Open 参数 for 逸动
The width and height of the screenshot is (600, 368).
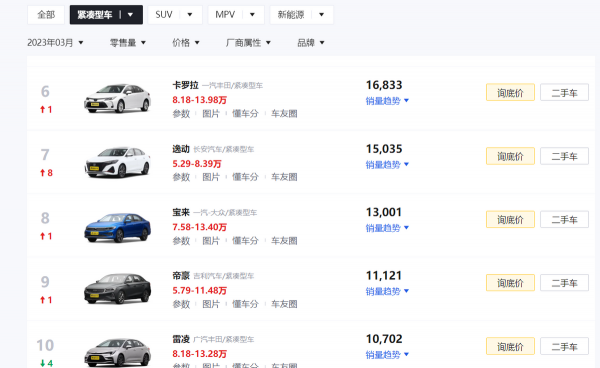(181, 177)
